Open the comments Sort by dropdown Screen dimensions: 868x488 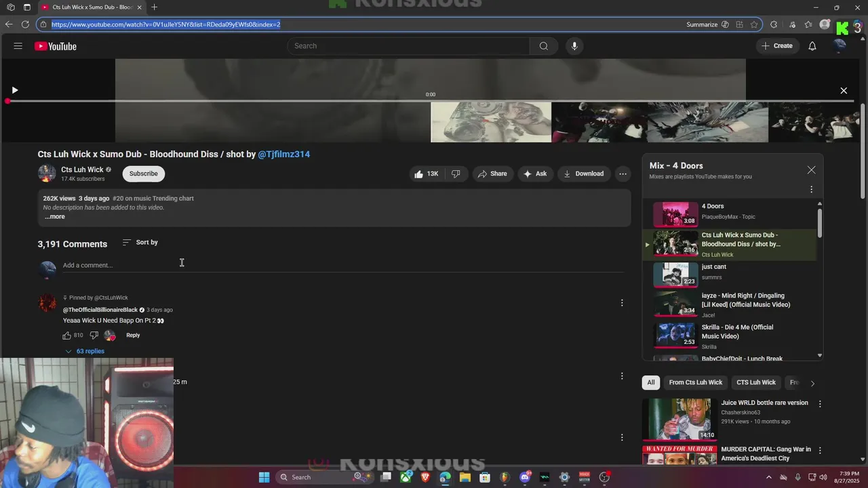[x=140, y=243]
